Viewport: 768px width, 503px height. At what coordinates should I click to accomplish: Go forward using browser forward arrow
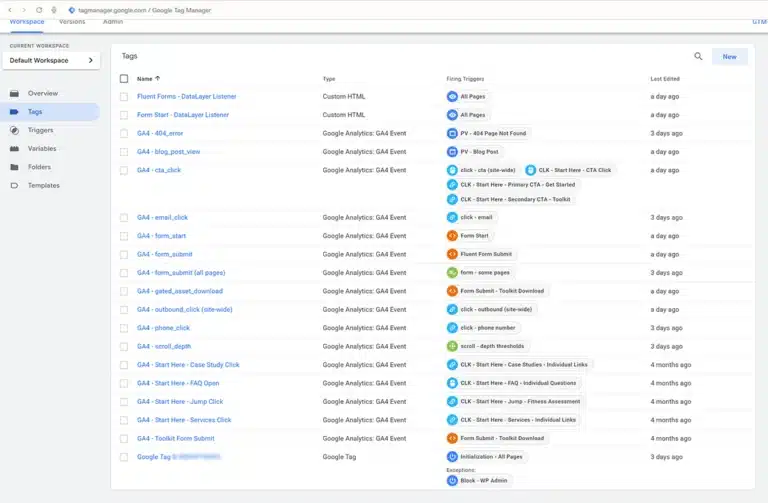pyautogui.click(x=24, y=10)
